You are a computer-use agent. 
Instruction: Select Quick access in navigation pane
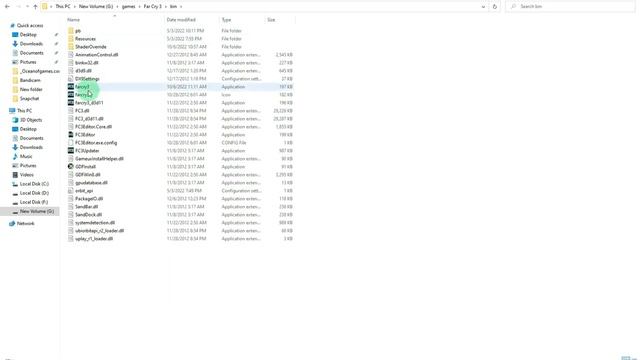30,25
